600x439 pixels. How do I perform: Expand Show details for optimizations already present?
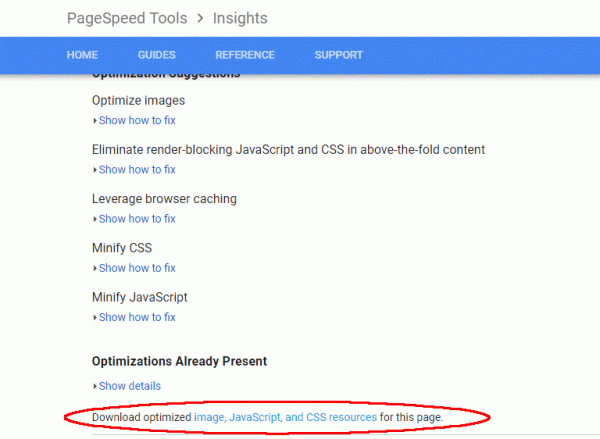129,385
